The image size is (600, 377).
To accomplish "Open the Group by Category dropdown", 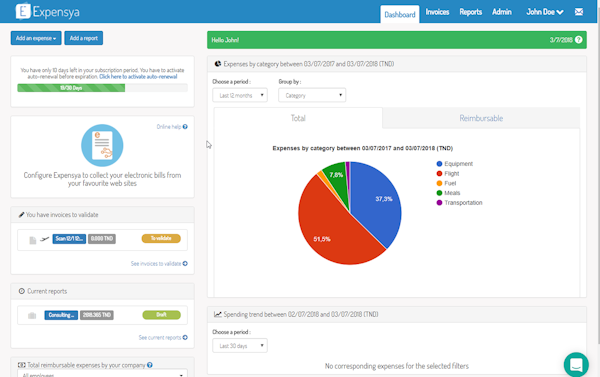I will tap(312, 95).
